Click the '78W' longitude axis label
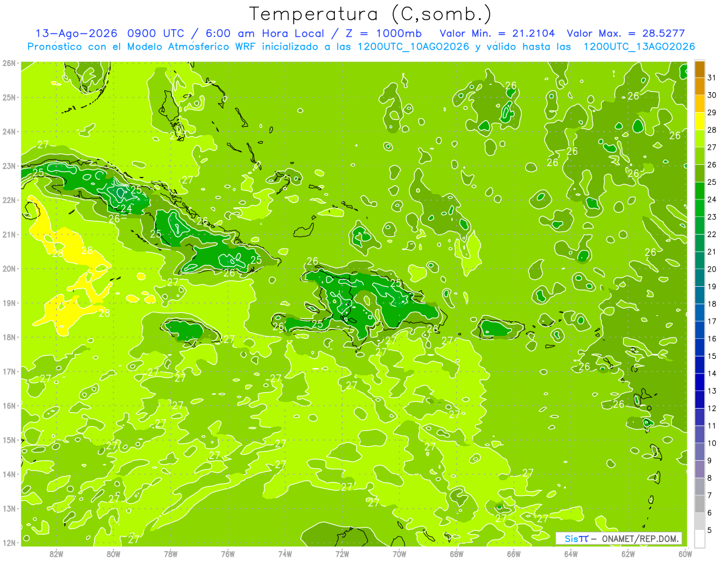The image size is (728, 562). coord(170,553)
